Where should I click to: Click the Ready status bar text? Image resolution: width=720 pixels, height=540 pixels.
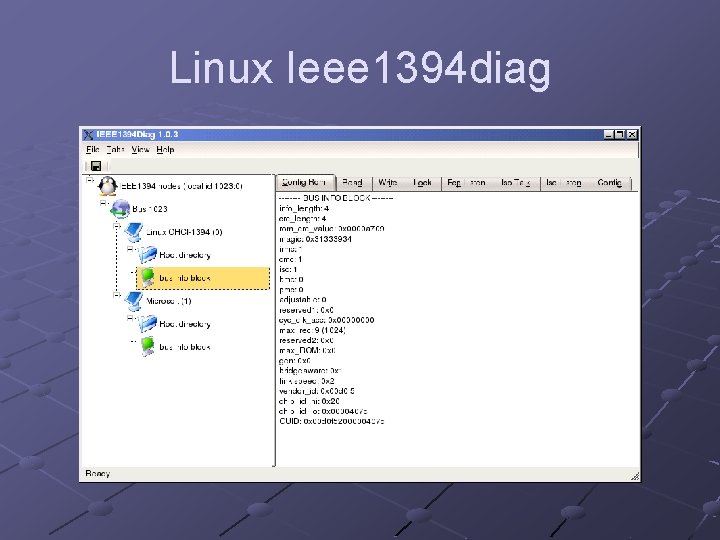98,473
